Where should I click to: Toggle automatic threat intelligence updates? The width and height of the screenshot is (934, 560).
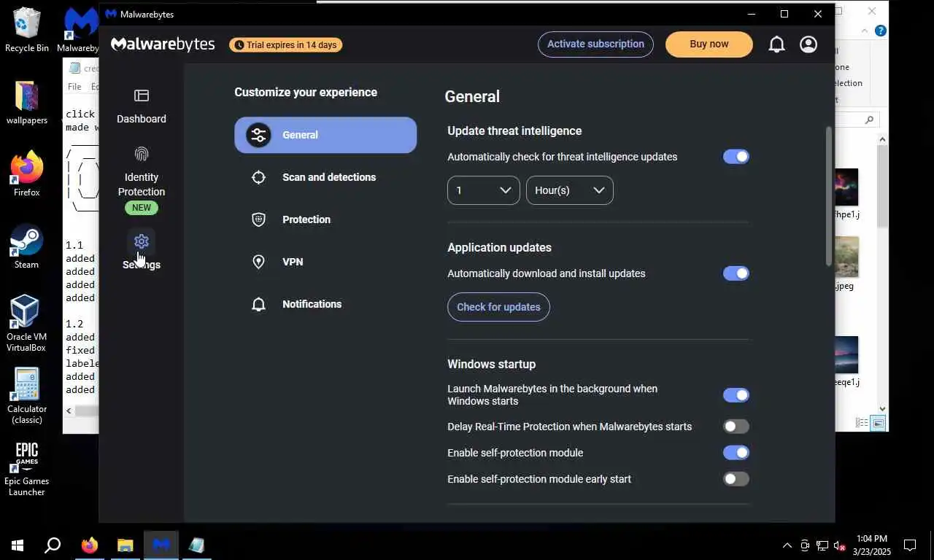[736, 157]
